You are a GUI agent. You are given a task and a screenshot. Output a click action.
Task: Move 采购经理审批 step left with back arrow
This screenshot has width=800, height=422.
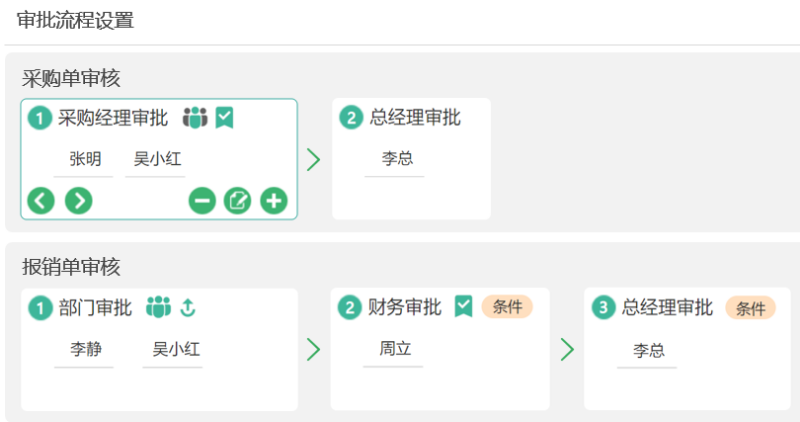[x=41, y=201]
